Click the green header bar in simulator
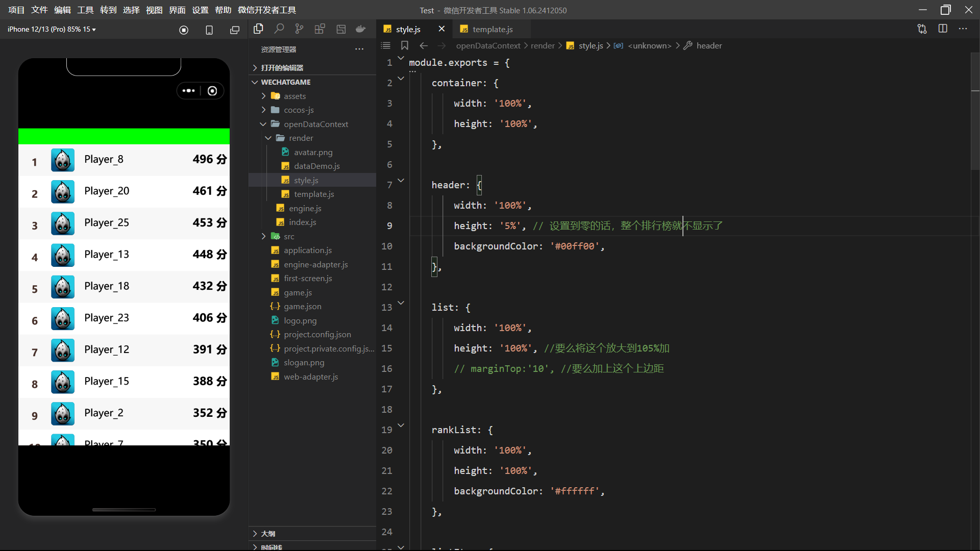Screen dimensions: 980x551 click(124, 136)
